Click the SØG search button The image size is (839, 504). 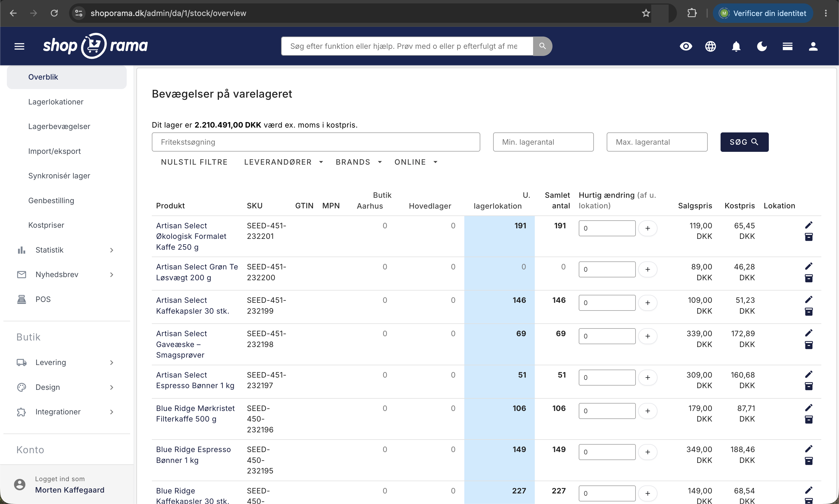coord(744,142)
